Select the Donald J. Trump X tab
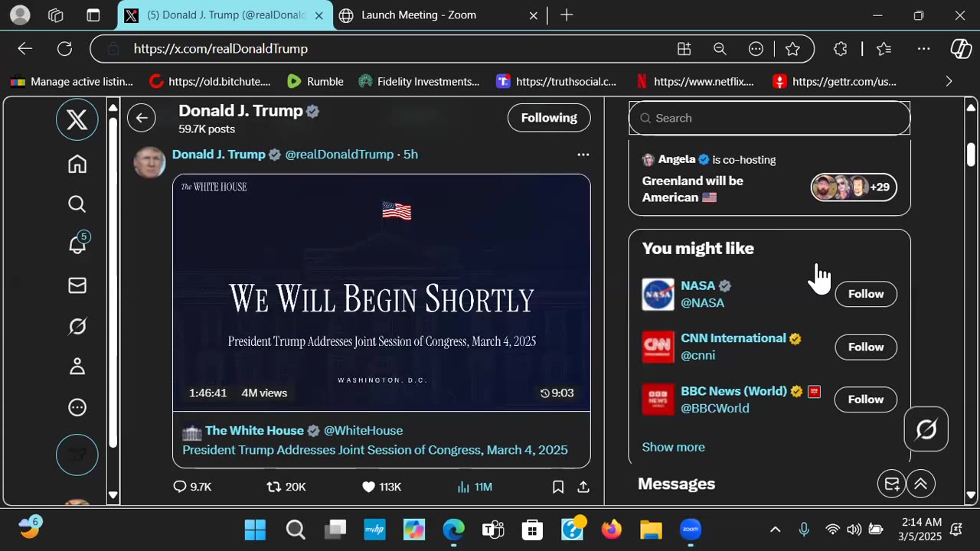The image size is (980, 551). pos(226,15)
